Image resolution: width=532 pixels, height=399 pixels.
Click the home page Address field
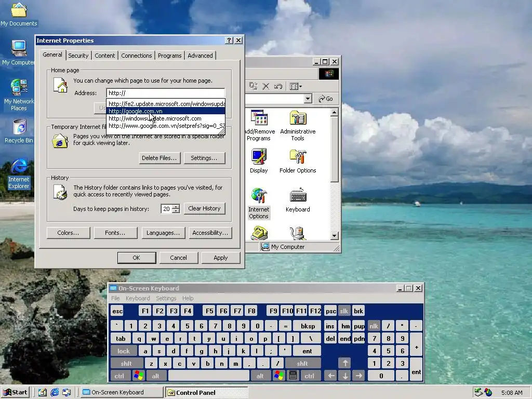pos(166,93)
